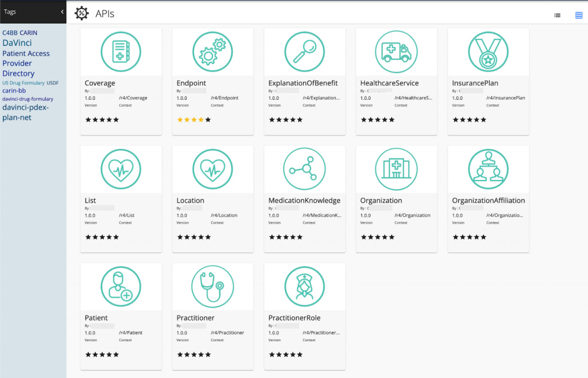Select the /r4/Patient context text
The width and height of the screenshot is (588, 378).
tap(130, 332)
